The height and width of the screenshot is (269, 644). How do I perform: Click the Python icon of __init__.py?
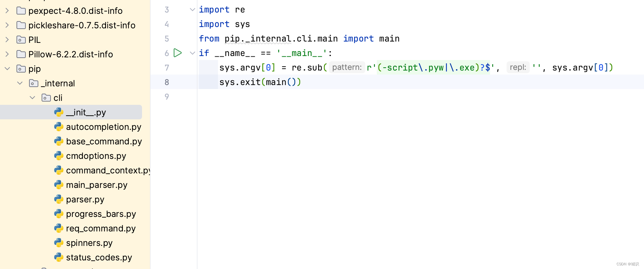(59, 112)
